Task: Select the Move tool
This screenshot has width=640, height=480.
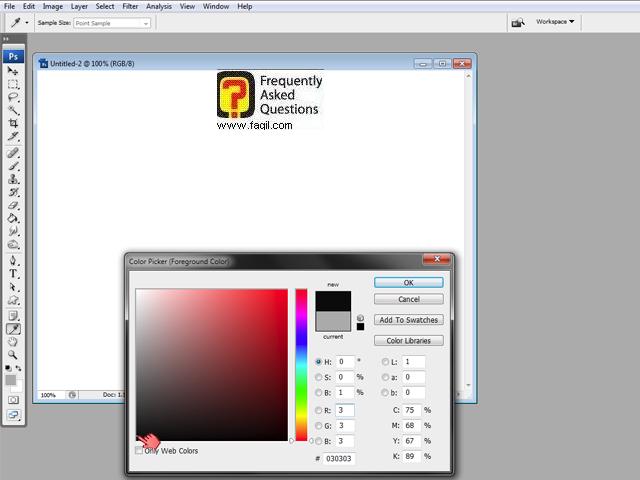Action: (x=14, y=72)
